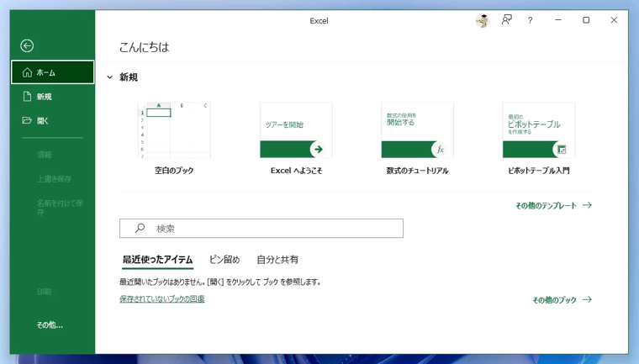Select 開く in the sidebar
The height and width of the screenshot is (364, 639).
53,121
